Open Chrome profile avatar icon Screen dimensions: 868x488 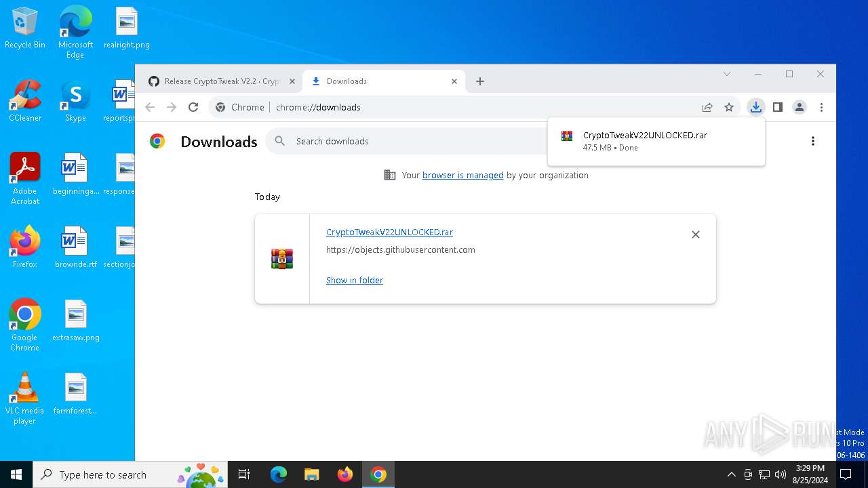click(x=800, y=107)
